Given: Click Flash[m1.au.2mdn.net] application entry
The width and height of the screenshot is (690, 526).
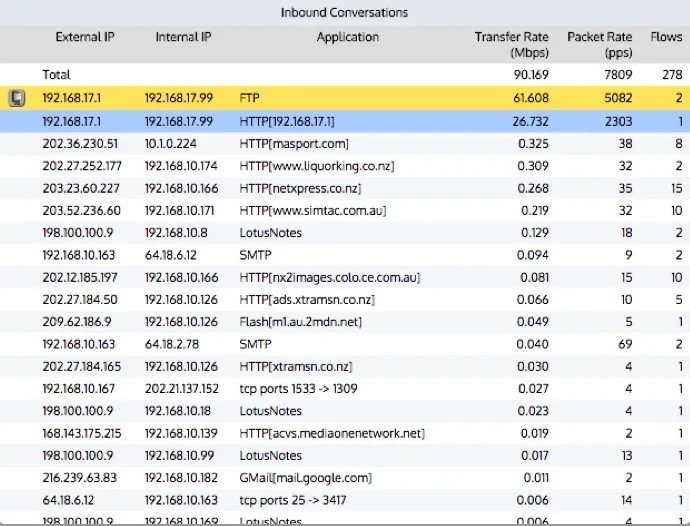Looking at the screenshot, I should [301, 322].
